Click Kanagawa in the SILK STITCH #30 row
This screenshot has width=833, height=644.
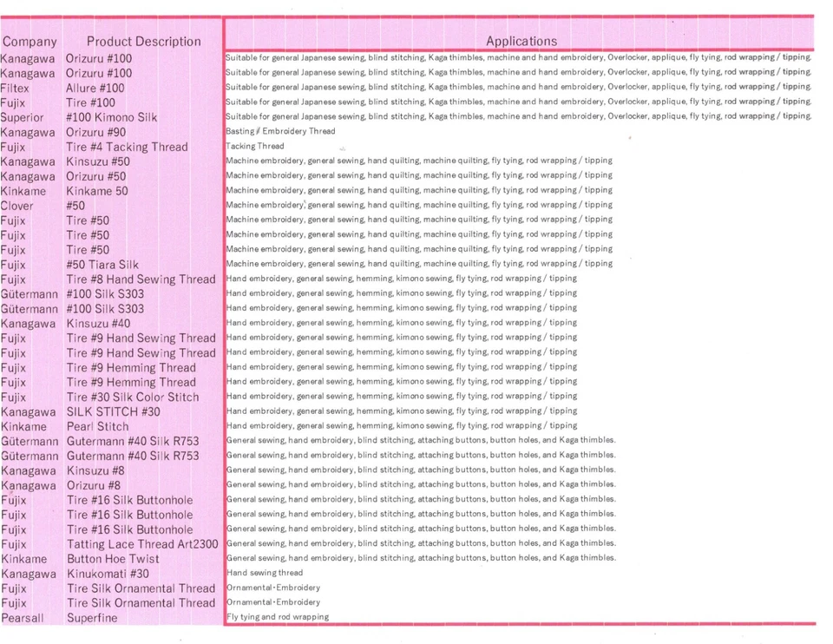point(28,411)
